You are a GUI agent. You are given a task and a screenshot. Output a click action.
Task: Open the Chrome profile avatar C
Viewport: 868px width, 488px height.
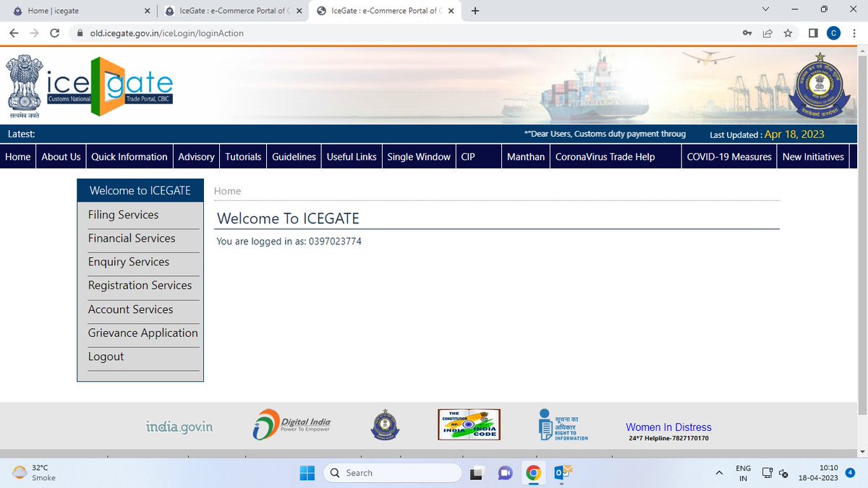833,33
